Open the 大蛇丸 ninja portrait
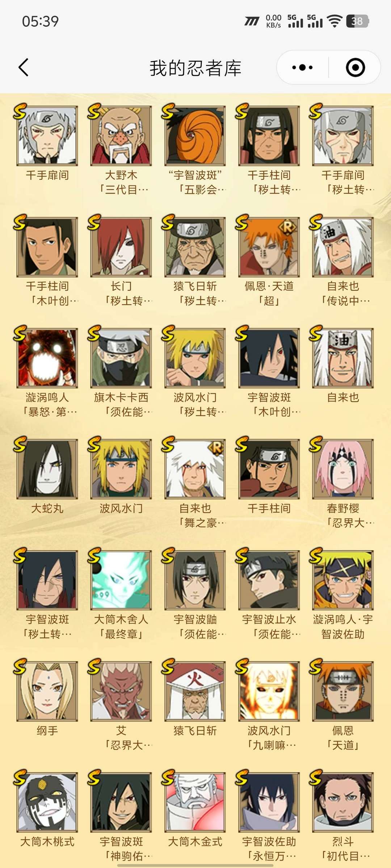 coord(47,469)
